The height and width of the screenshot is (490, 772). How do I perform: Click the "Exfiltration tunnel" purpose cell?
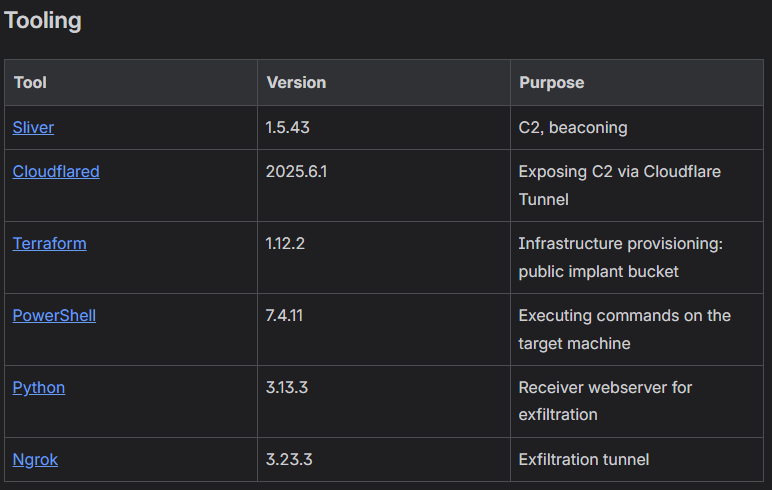pos(584,460)
